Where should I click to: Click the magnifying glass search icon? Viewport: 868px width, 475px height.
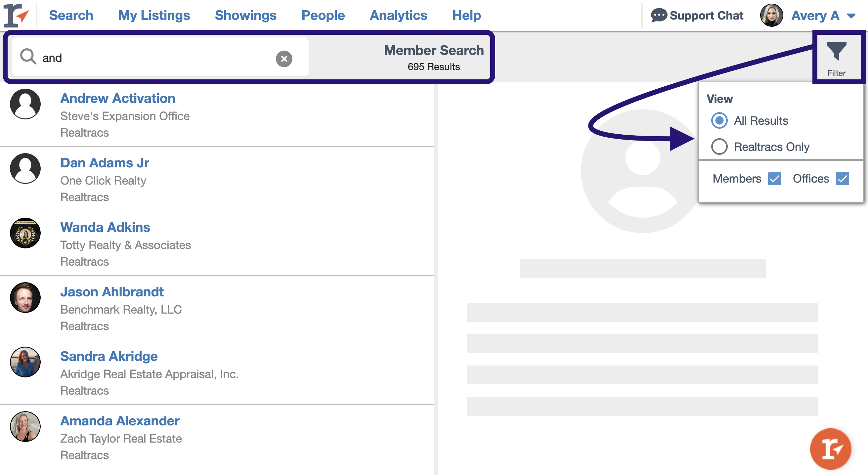pos(28,57)
